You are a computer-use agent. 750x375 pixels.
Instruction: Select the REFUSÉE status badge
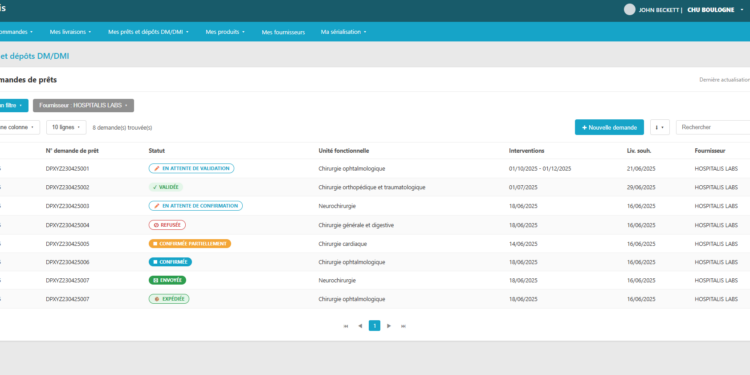[x=167, y=225]
